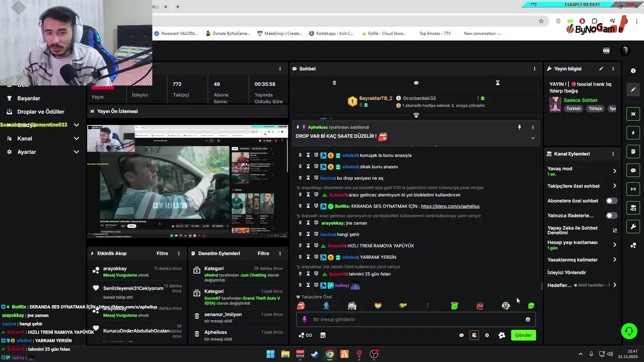Unpin the Apheliuss pinned message pin icon
Image resolution: width=644 pixels, height=362 pixels.
pyautogui.click(x=520, y=128)
